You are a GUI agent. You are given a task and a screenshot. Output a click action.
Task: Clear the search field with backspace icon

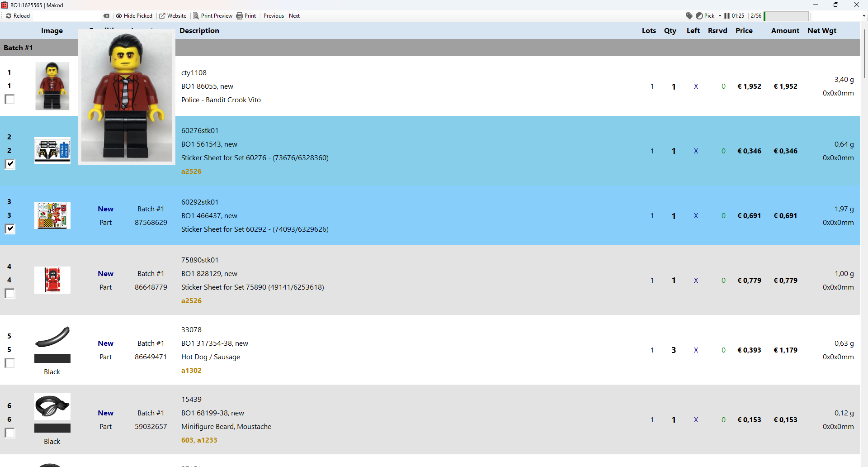(x=106, y=16)
